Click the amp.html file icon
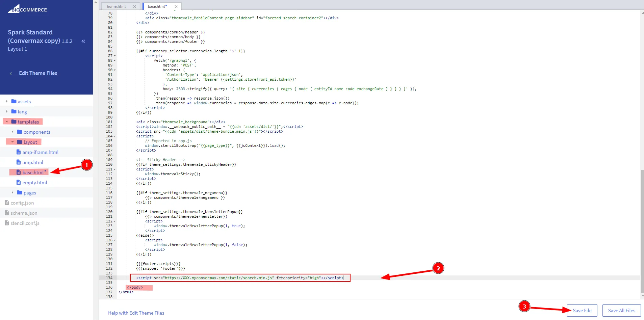Screen dimensions: 644x320 19,162
